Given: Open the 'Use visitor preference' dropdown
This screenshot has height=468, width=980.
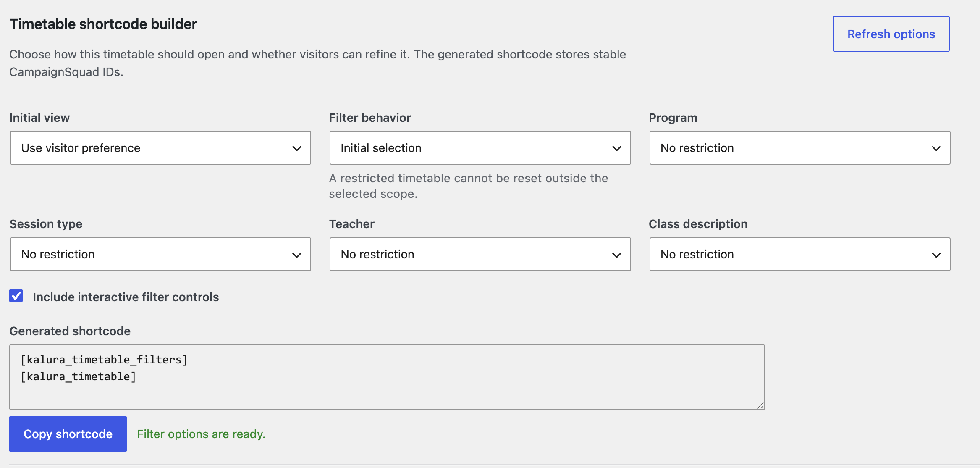Looking at the screenshot, I should point(160,148).
